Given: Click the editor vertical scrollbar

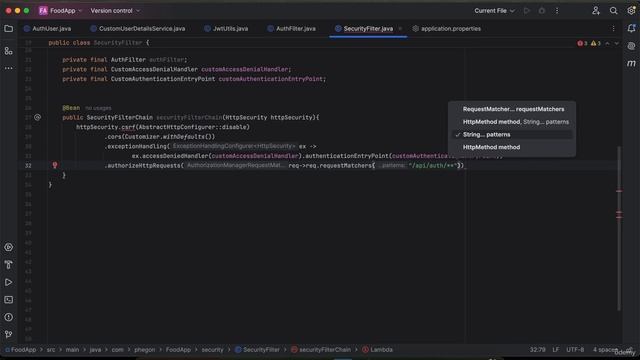Looking at the screenshot, I should (619, 228).
